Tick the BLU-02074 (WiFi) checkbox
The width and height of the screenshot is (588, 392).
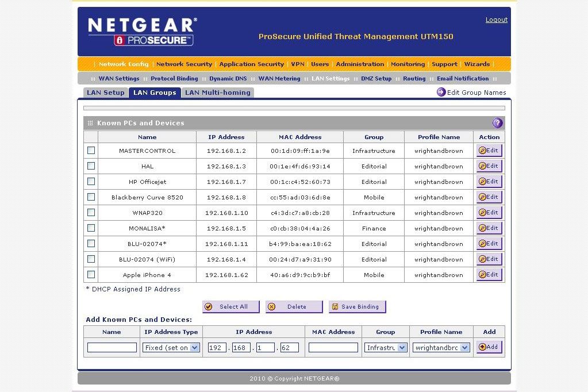coord(91,259)
